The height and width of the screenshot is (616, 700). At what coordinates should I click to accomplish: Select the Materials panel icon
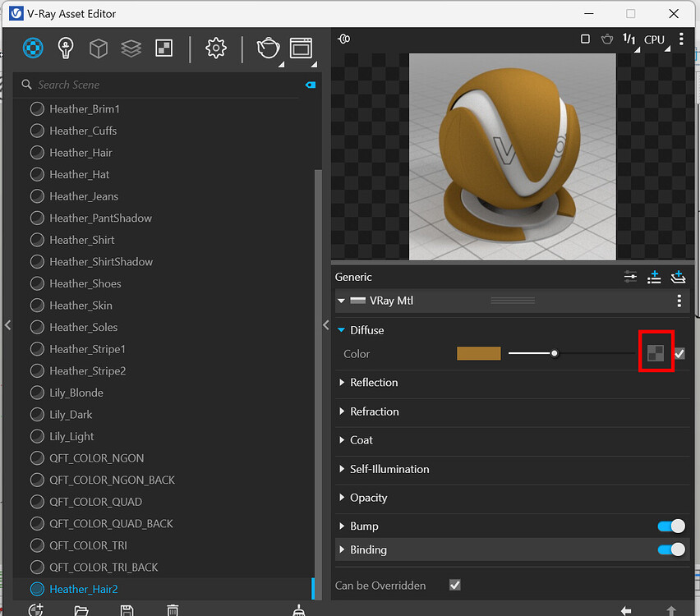pyautogui.click(x=33, y=48)
